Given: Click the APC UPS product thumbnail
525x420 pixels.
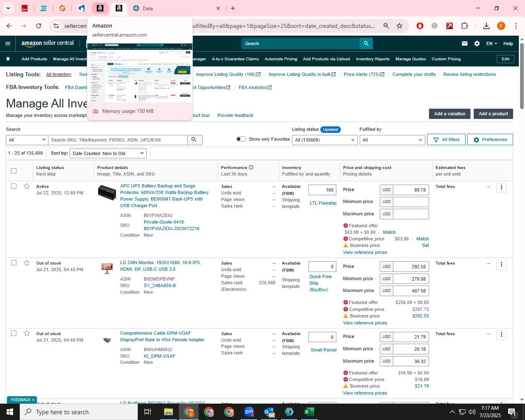Looking at the screenshot, I should (x=107, y=192).
